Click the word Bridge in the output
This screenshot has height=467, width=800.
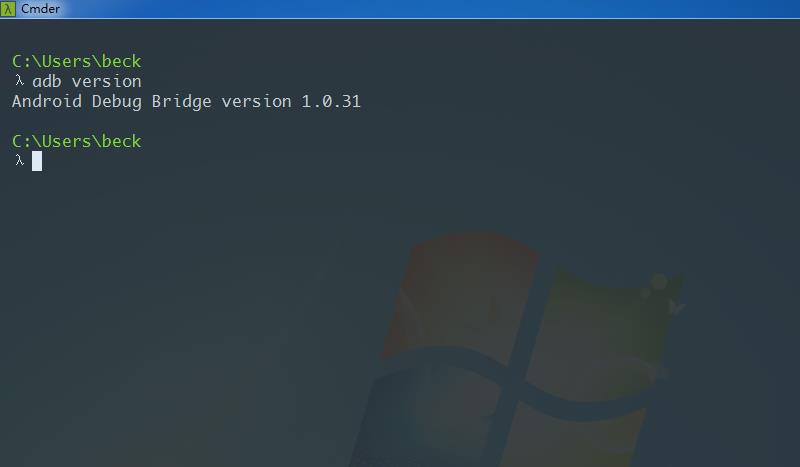click(x=182, y=102)
